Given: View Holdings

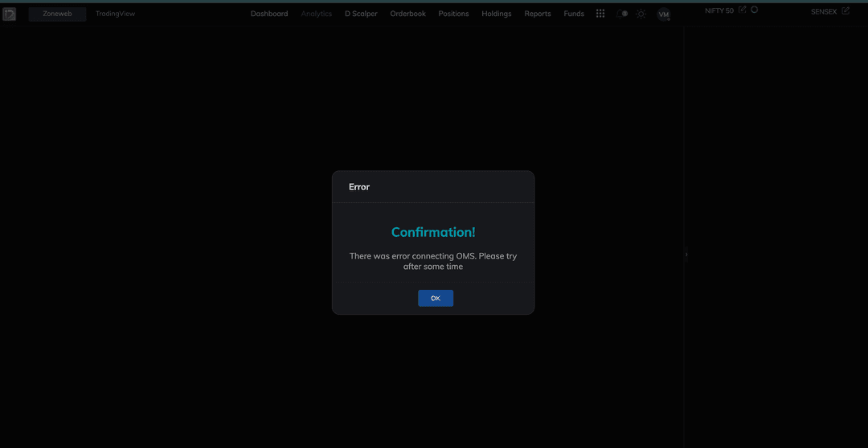Looking at the screenshot, I should coord(497,14).
